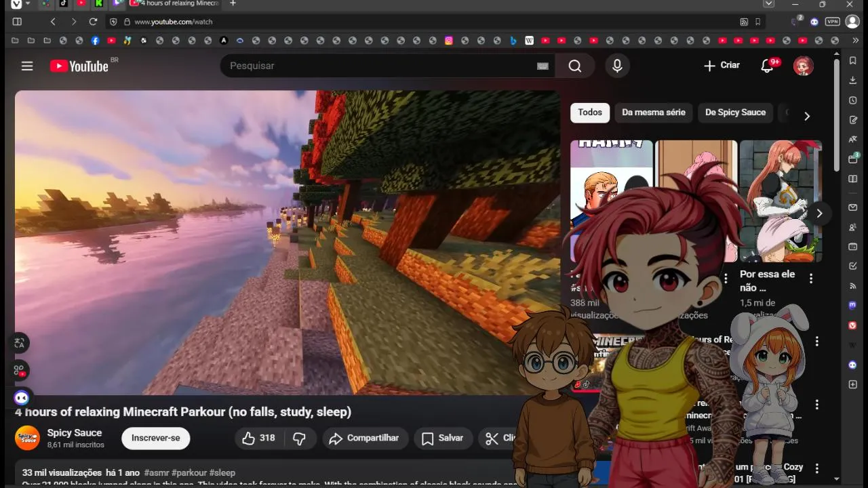Bookmark this page from address bar
The height and width of the screenshot is (488, 868).
click(757, 22)
